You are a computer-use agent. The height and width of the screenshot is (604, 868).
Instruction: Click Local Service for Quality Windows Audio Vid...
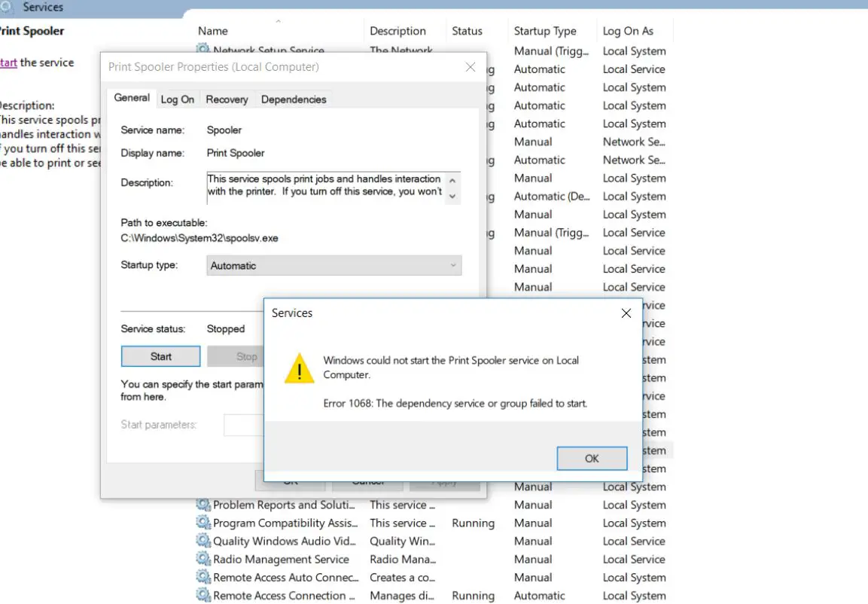tap(633, 541)
